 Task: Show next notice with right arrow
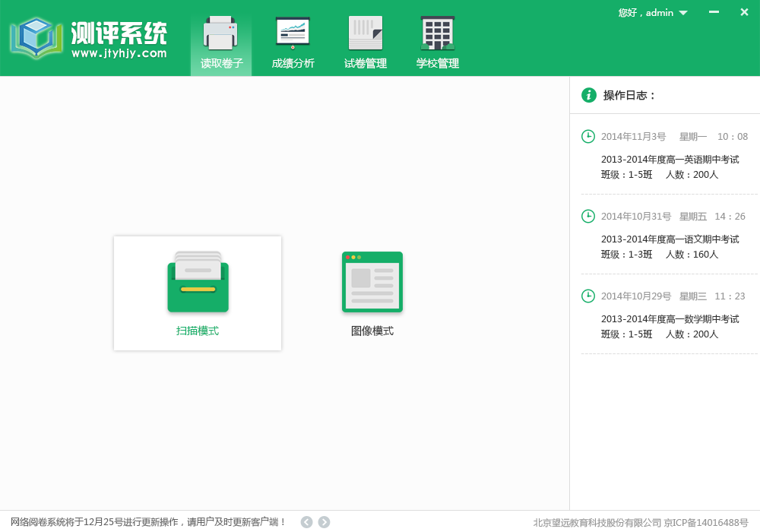pos(325,522)
